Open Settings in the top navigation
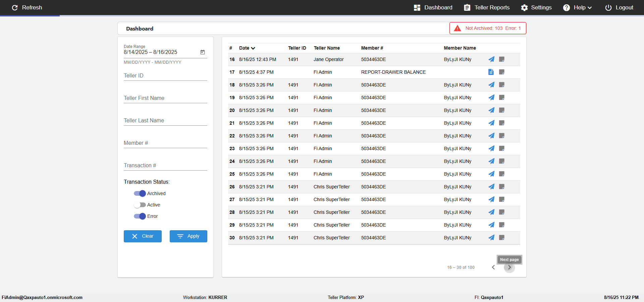The width and height of the screenshot is (644, 302). tap(536, 7)
